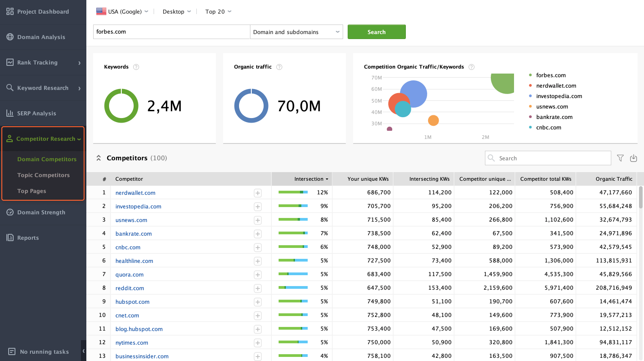
Task: Open the Top 20 dropdown
Action: (x=218, y=11)
